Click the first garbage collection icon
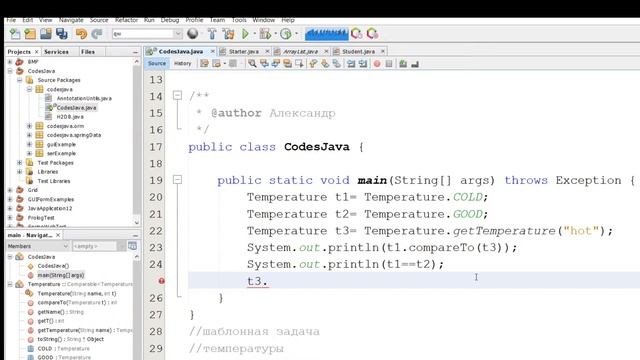640x360 pixels. pos(356,34)
